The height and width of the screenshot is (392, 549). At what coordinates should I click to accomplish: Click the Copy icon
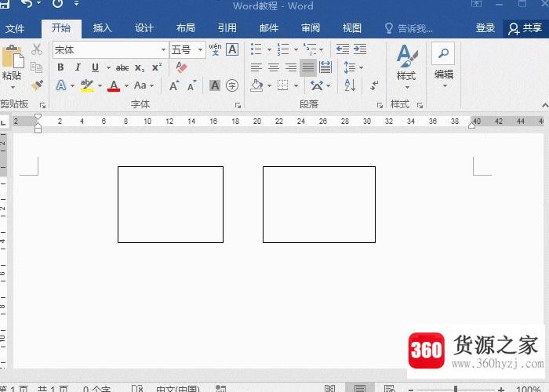36,67
